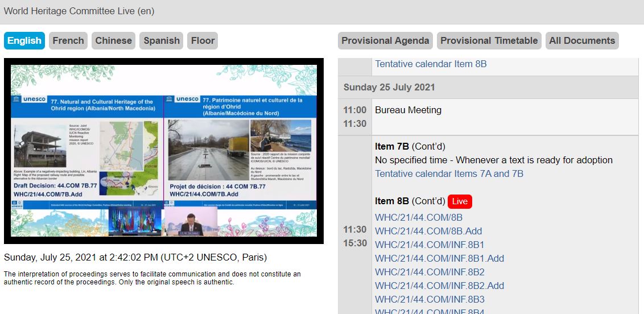The height and width of the screenshot is (314, 644).
Task: Open Tentative calendar Item 8B link
Action: pyautogui.click(x=431, y=64)
